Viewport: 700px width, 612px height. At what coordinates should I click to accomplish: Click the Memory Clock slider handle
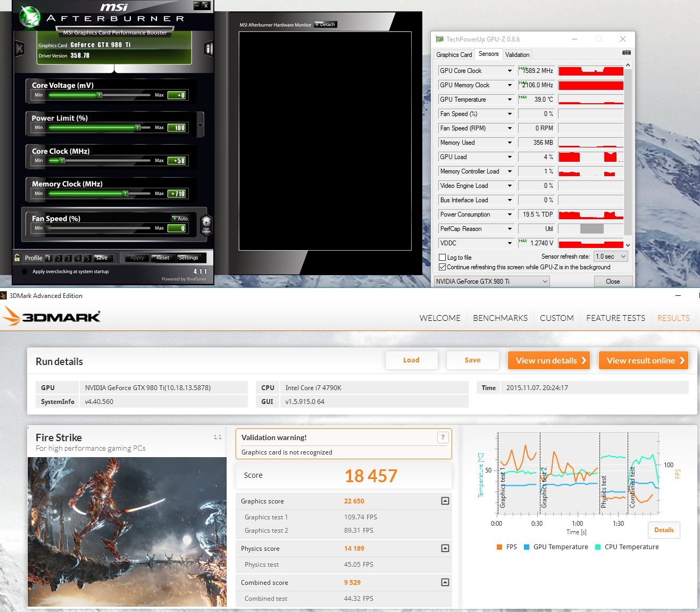point(126,193)
